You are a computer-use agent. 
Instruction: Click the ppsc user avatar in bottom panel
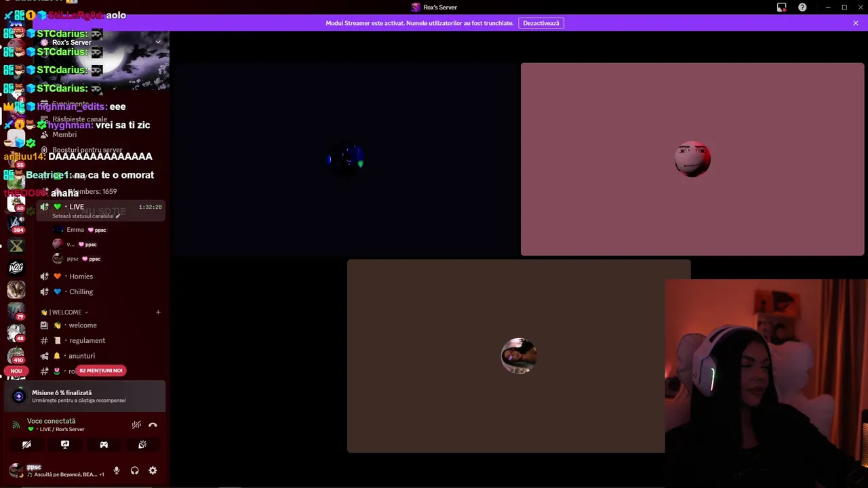[x=16, y=470]
